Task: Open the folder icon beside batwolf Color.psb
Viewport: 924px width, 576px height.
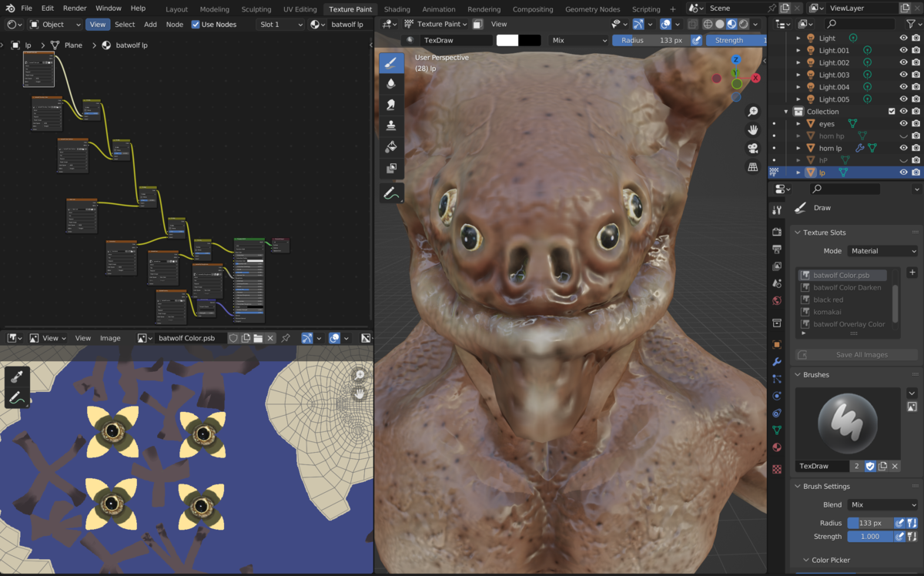Action: 258,338
